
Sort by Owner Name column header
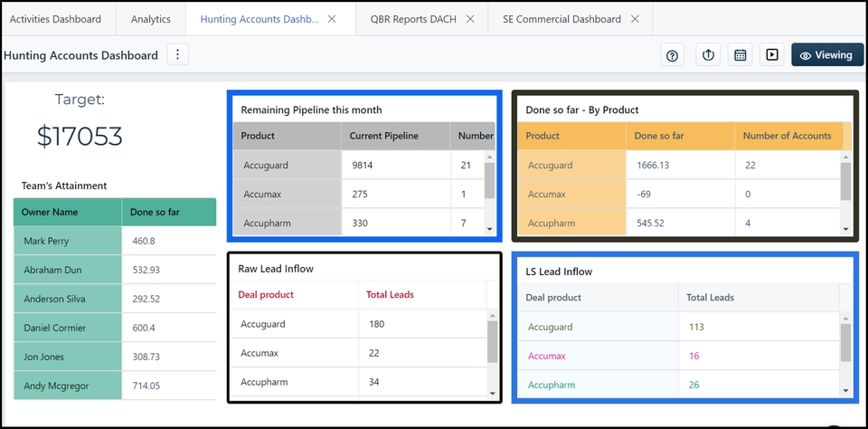[x=68, y=212]
